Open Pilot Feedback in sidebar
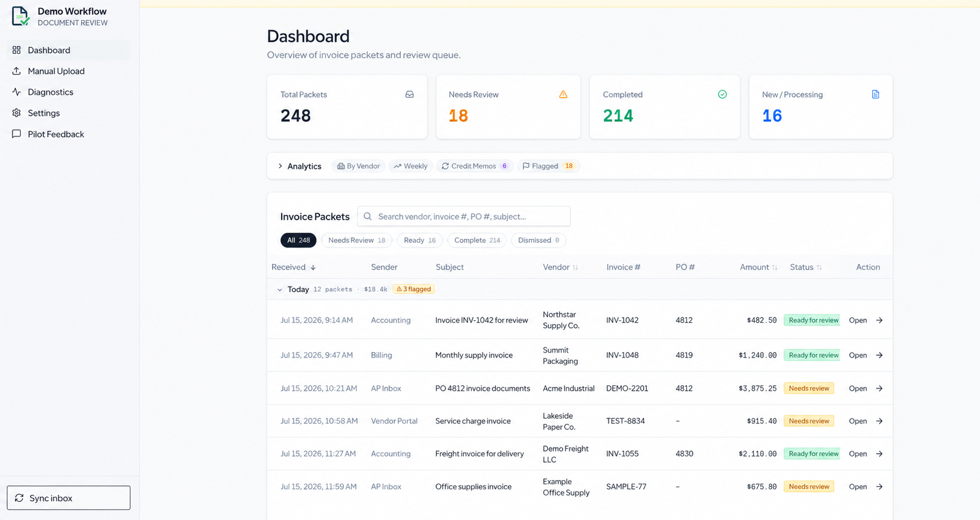This screenshot has height=520, width=980. (69, 134)
